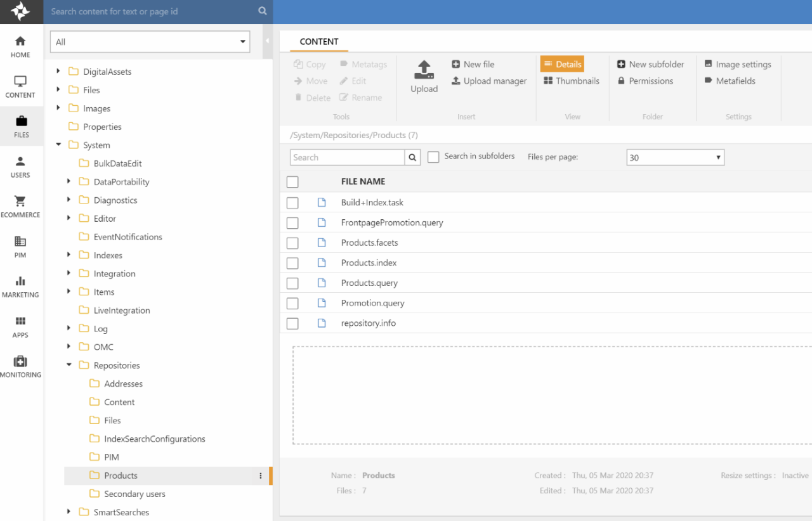Open the Users section in sidebar
Image resolution: width=812 pixels, height=521 pixels.
point(20,167)
